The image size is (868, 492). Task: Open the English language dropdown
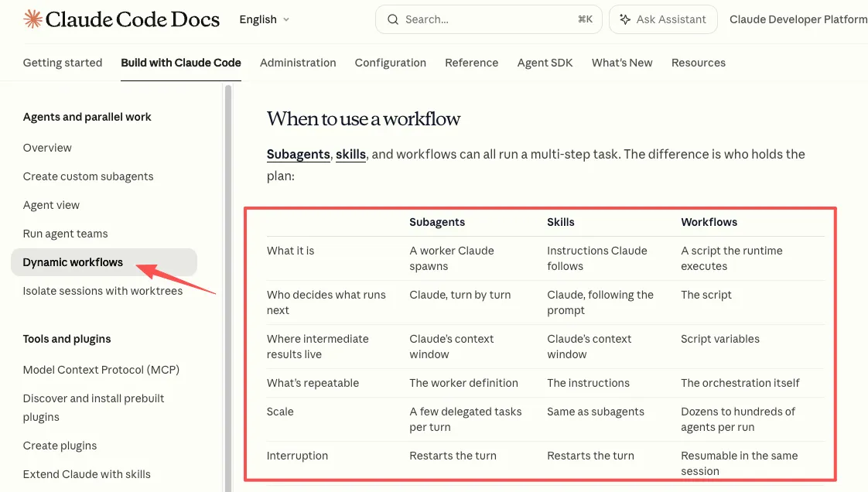(x=265, y=19)
